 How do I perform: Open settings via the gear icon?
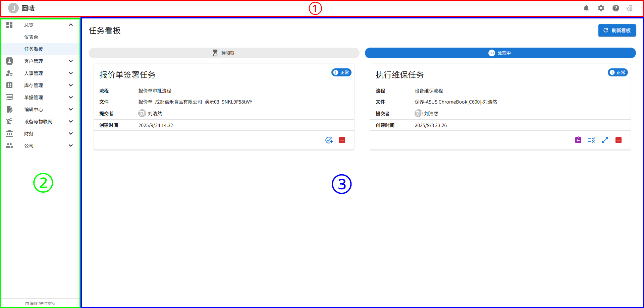(x=601, y=8)
